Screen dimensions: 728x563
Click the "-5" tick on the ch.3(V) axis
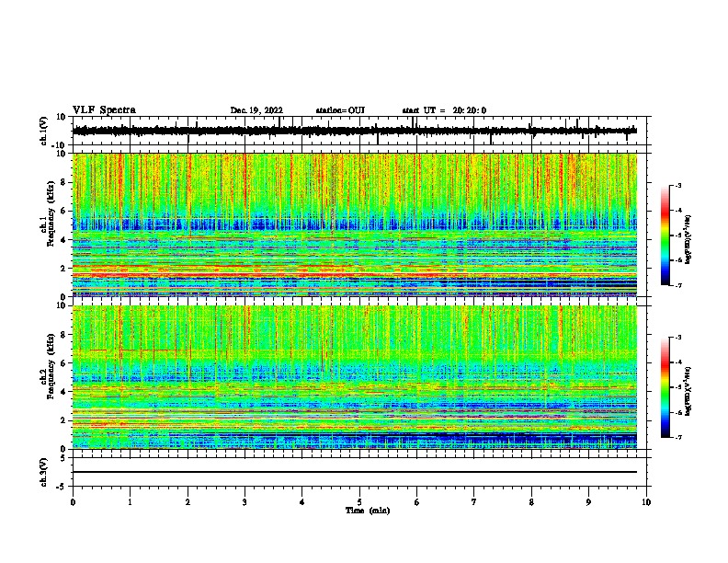(62, 487)
